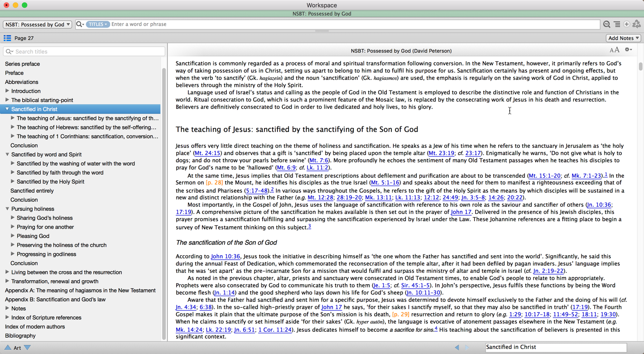Expand The teaching of Hebrews entry
Viewport: 644px width, 354px height.
[13, 127]
